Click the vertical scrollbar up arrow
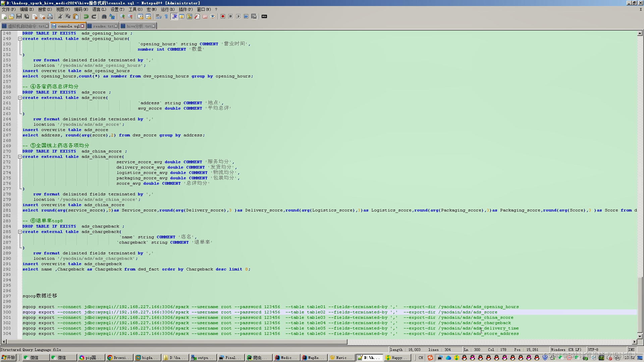The height and width of the screenshot is (362, 644). point(640,33)
